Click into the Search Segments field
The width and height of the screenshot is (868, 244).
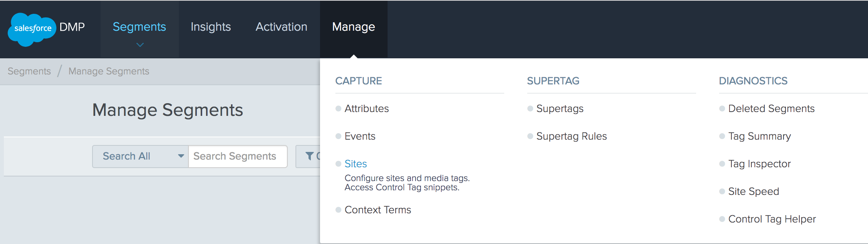click(238, 156)
